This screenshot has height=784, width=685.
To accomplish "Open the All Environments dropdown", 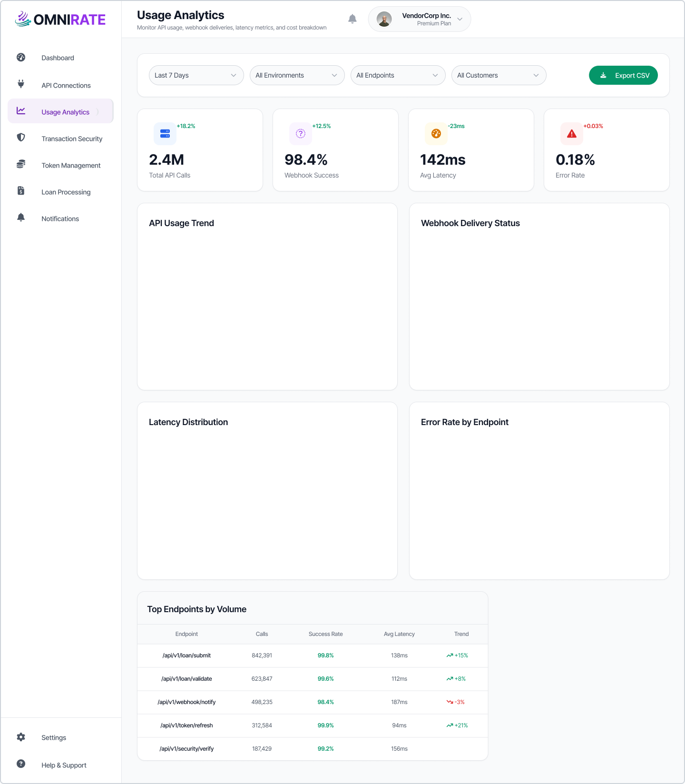I will point(297,75).
